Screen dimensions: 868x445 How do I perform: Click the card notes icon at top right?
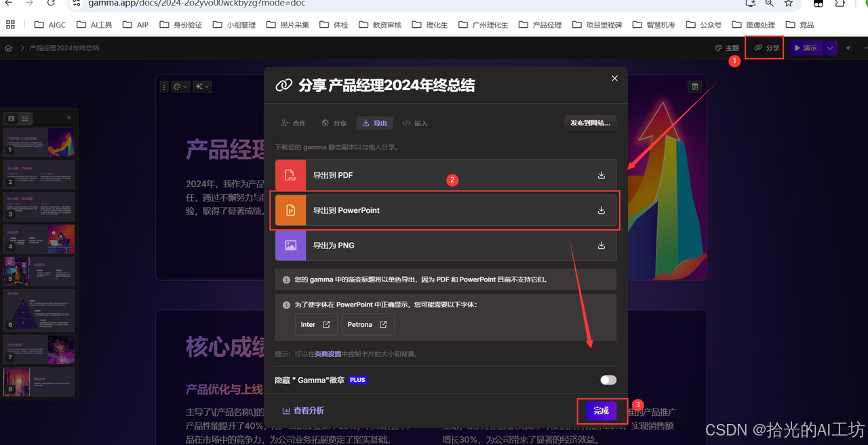tap(694, 87)
